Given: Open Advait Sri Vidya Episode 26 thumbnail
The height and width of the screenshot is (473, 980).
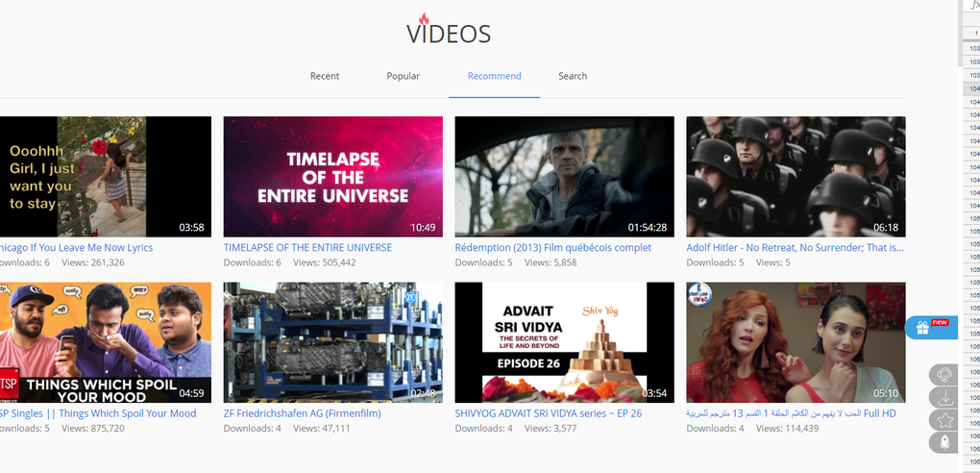Looking at the screenshot, I should 564,342.
